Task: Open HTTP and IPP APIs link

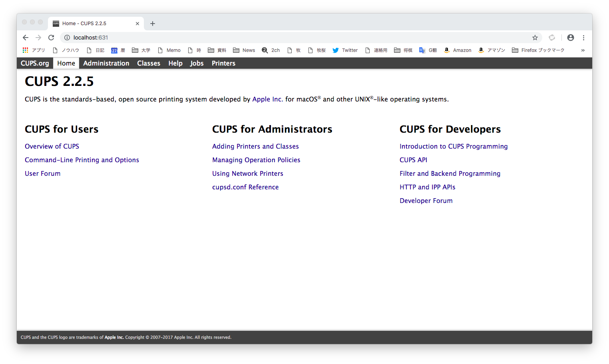Action: tap(428, 187)
